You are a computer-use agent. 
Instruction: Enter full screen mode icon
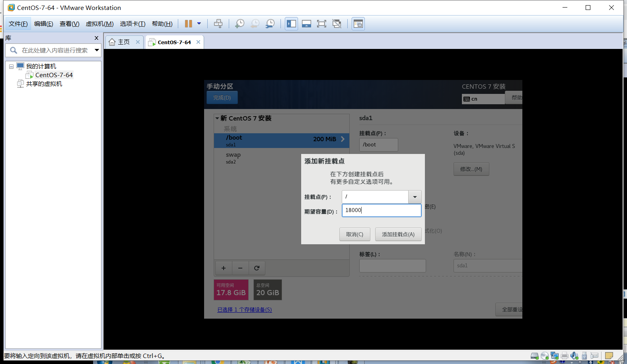(x=321, y=24)
